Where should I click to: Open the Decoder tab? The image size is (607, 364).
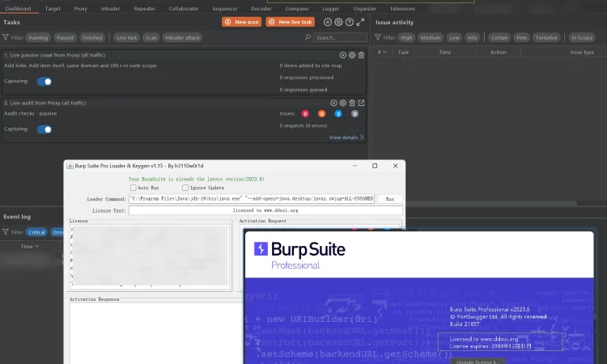click(x=261, y=9)
